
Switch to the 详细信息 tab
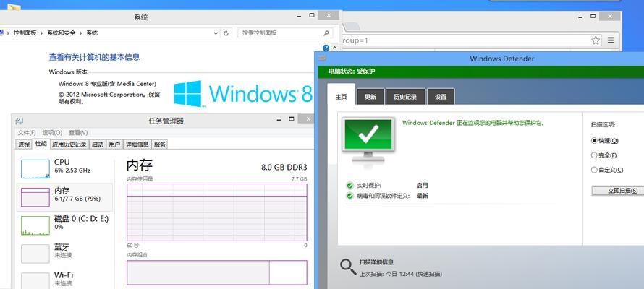click(137, 144)
